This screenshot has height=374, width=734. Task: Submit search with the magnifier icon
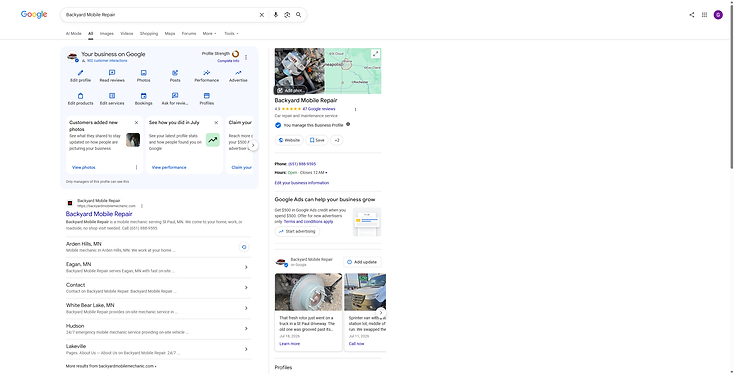point(298,15)
